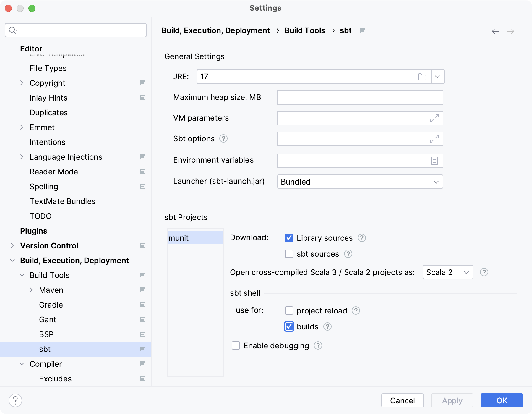The image size is (532, 414).
Task: Click the back navigation arrow
Action: [x=495, y=31]
